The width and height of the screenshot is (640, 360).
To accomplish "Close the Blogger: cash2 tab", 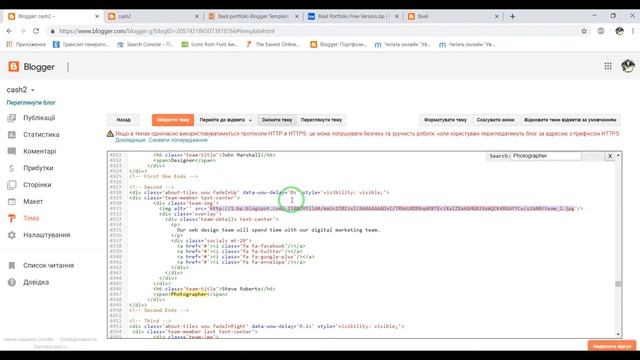I will pos(97,16).
